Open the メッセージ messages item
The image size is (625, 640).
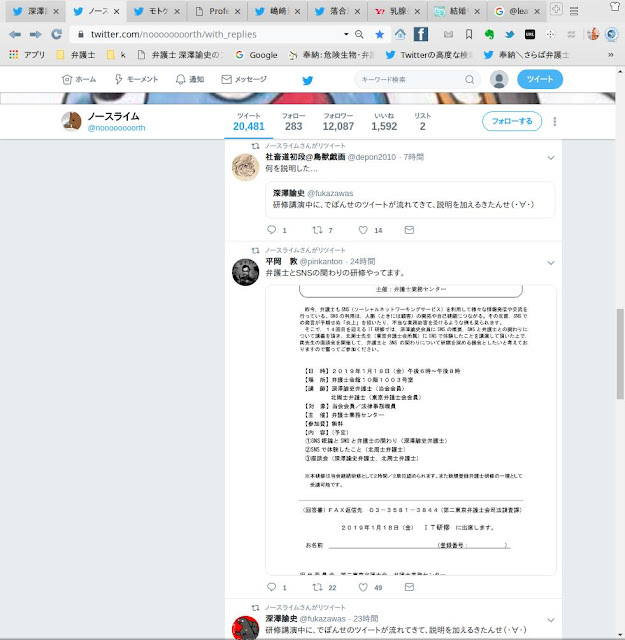point(244,79)
